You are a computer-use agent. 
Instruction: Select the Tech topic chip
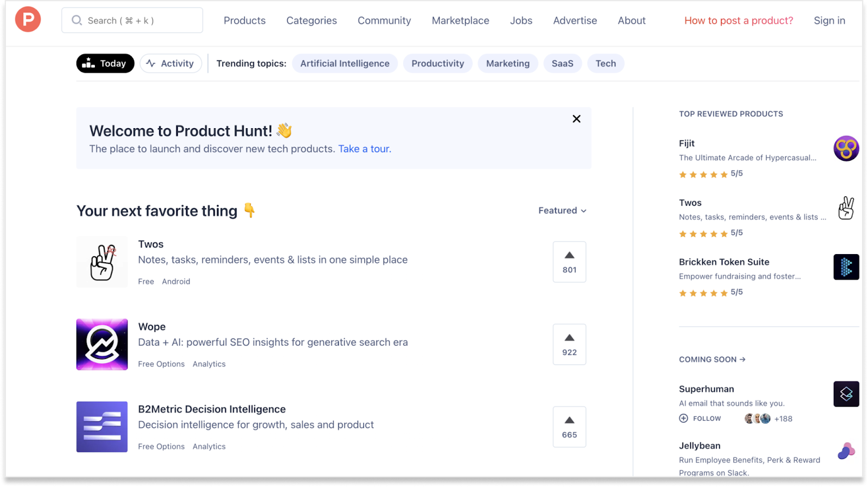coord(605,64)
